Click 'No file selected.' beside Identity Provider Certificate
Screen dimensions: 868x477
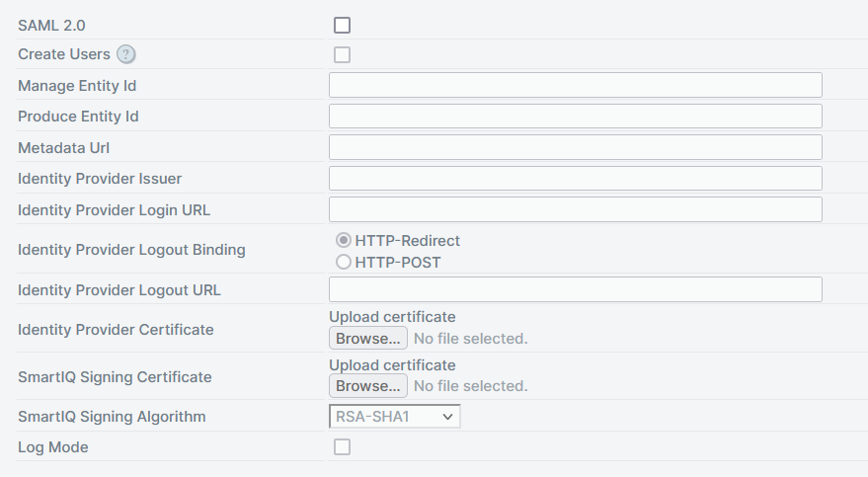[x=471, y=338]
